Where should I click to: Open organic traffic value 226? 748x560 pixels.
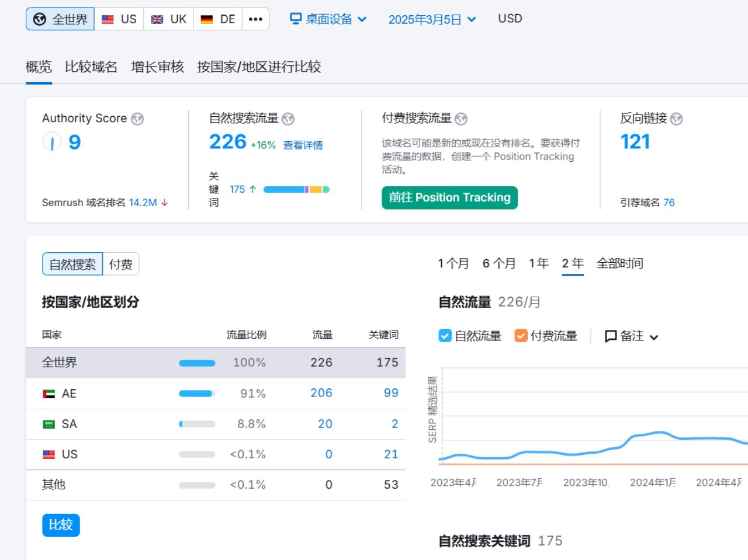point(228,142)
